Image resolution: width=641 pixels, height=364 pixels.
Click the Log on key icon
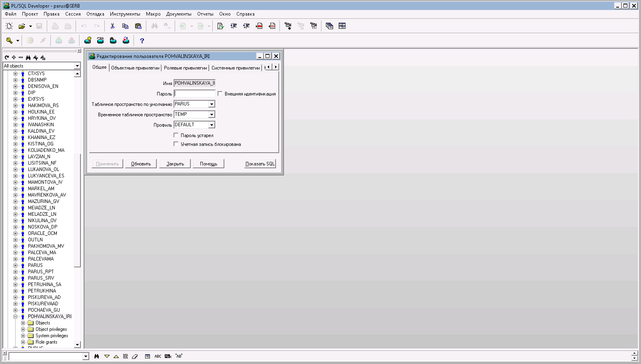[x=9, y=40]
